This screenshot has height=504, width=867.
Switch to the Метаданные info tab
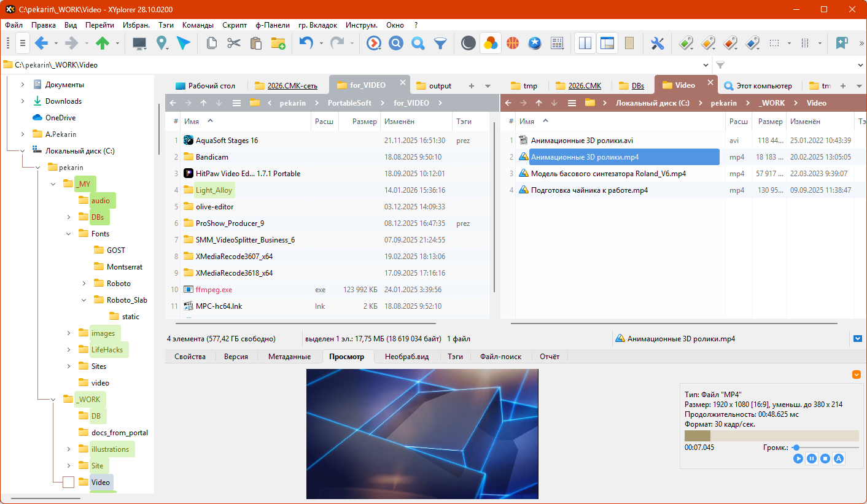[289, 357]
